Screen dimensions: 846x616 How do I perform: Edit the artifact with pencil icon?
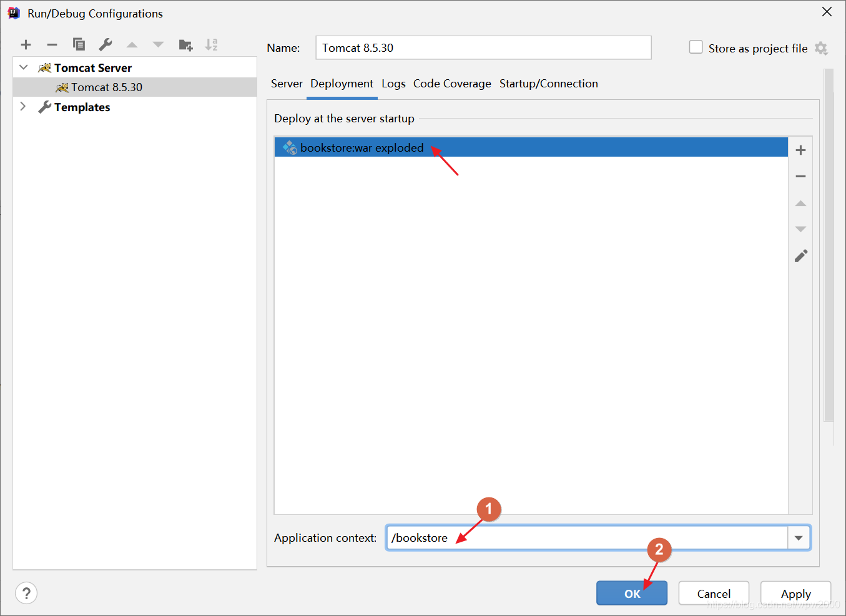(800, 256)
